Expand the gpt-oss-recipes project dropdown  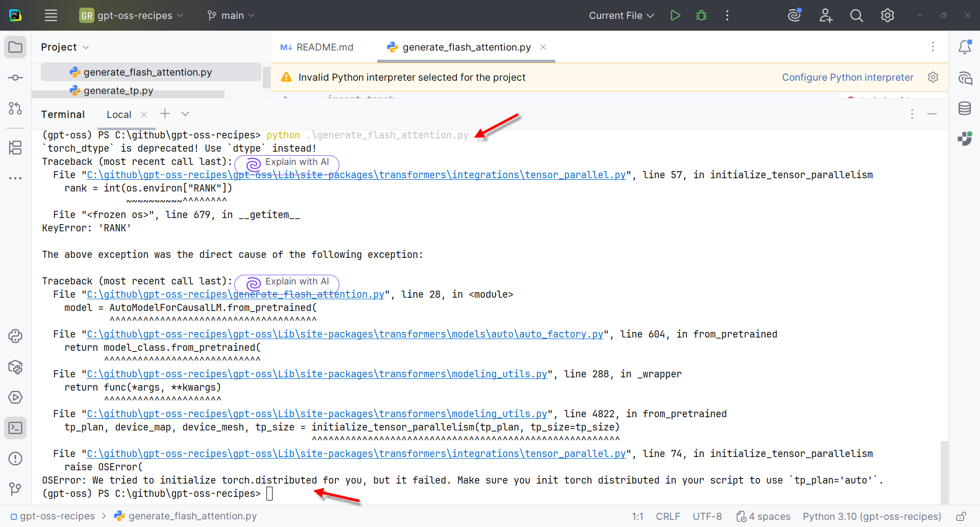[x=131, y=15]
